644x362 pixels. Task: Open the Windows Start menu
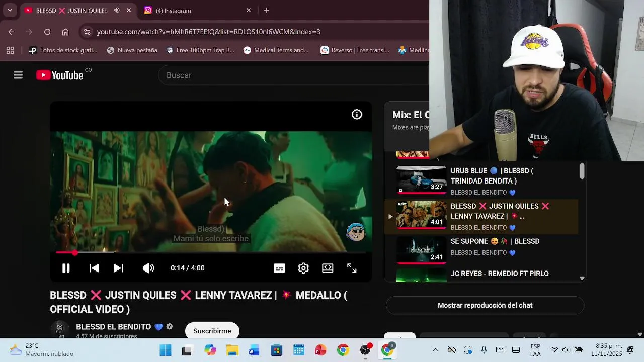tap(166, 350)
